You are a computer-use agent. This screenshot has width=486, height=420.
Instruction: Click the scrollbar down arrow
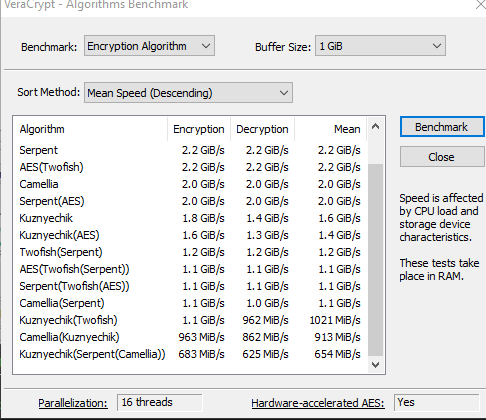click(376, 365)
